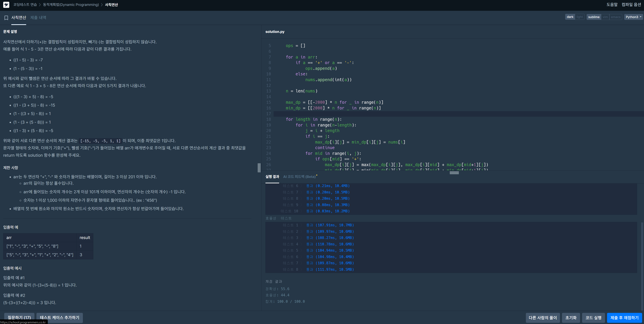Image resolution: width=644 pixels, height=324 pixels.
Task: Click the 채점 결과 heading
Action: pos(274,281)
